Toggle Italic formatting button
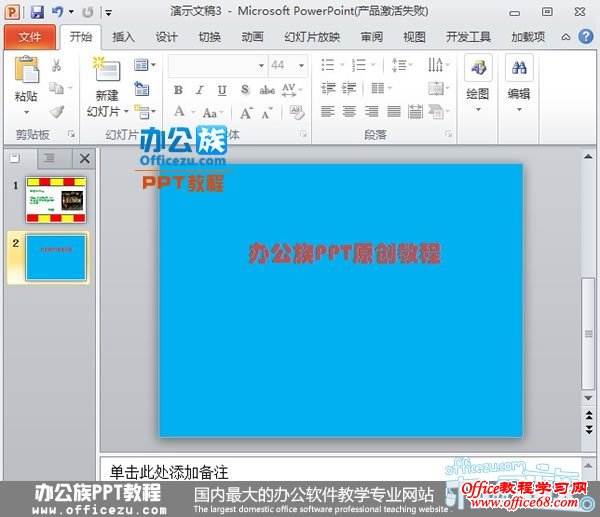The width and height of the screenshot is (600, 517). point(199,90)
